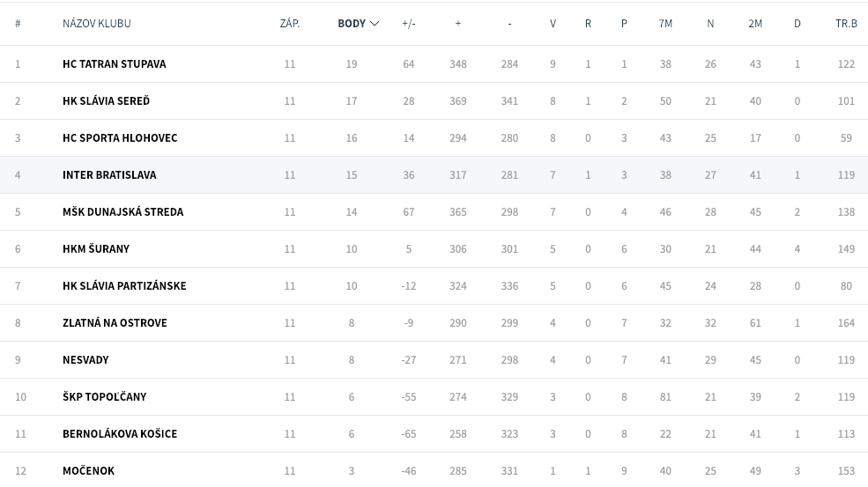Click the TR.B column header
Image resolution: width=868 pixels, height=487 pixels.
point(846,23)
